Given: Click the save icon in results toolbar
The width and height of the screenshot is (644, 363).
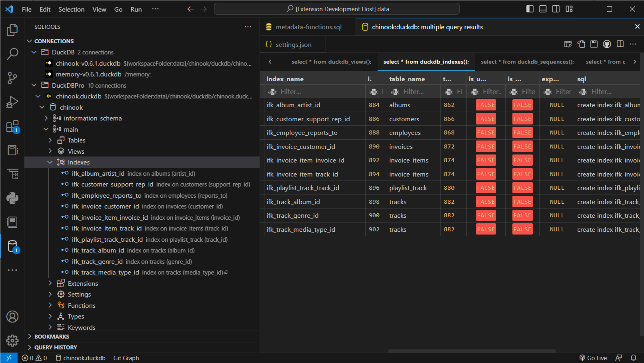Looking at the screenshot, I should (x=594, y=44).
